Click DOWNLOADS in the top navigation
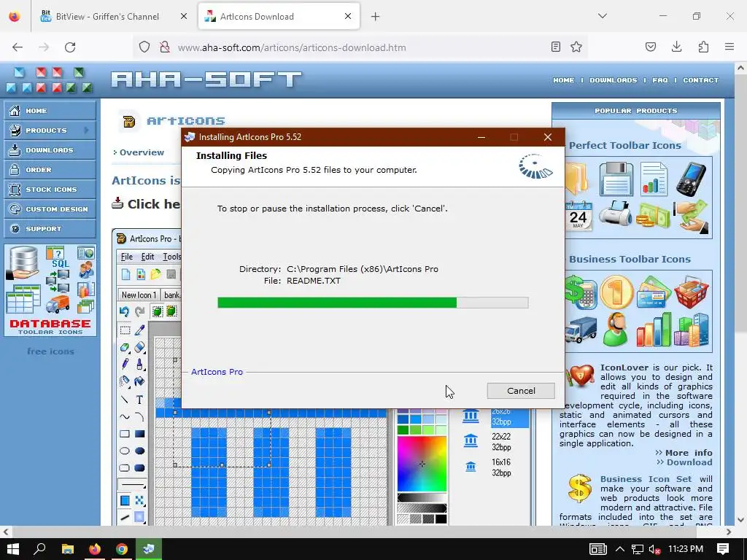 (613, 80)
